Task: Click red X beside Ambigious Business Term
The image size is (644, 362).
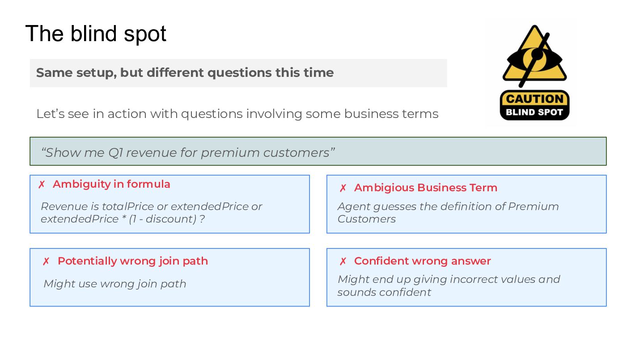Action: [343, 188]
